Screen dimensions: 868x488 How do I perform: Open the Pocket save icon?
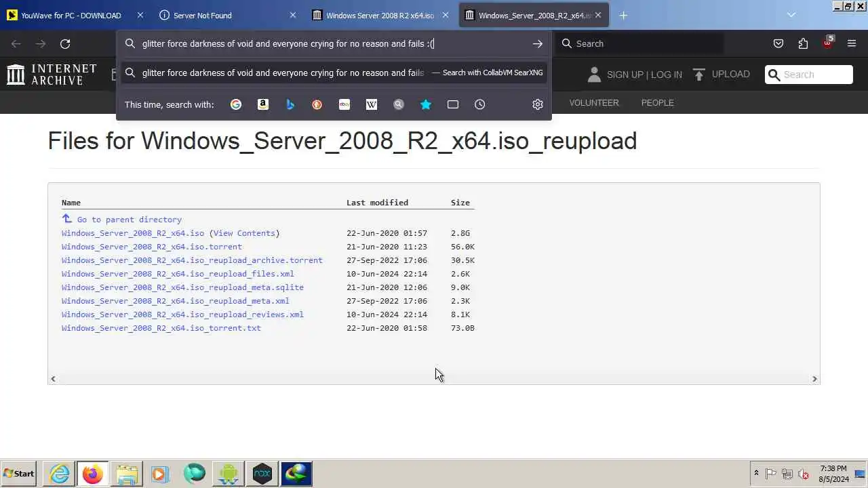778,43
